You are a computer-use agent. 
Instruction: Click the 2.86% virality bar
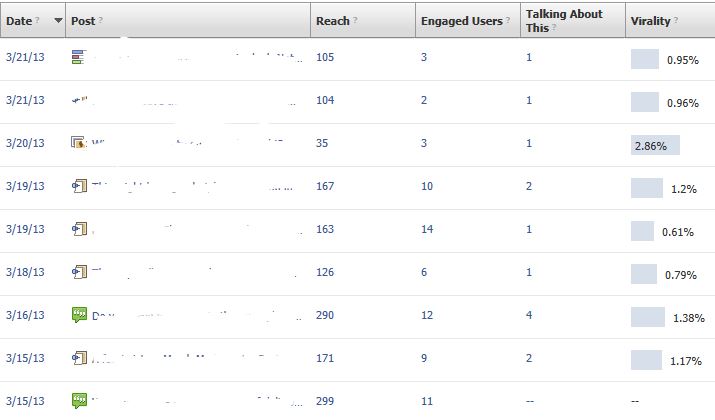pyautogui.click(x=655, y=145)
